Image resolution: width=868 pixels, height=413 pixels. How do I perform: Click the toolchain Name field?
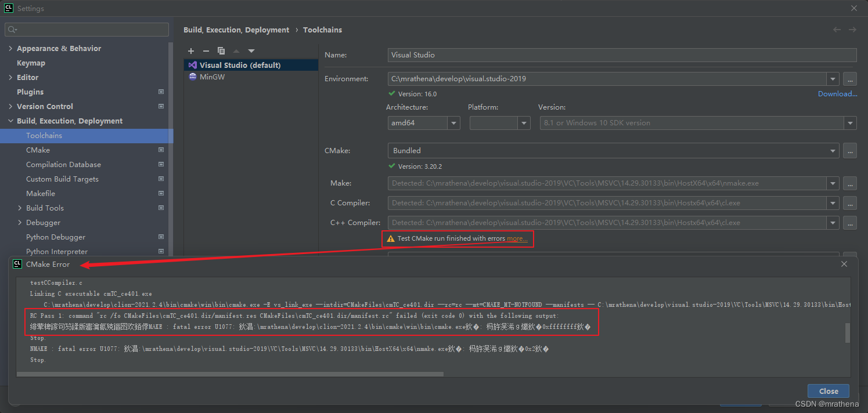click(622, 55)
